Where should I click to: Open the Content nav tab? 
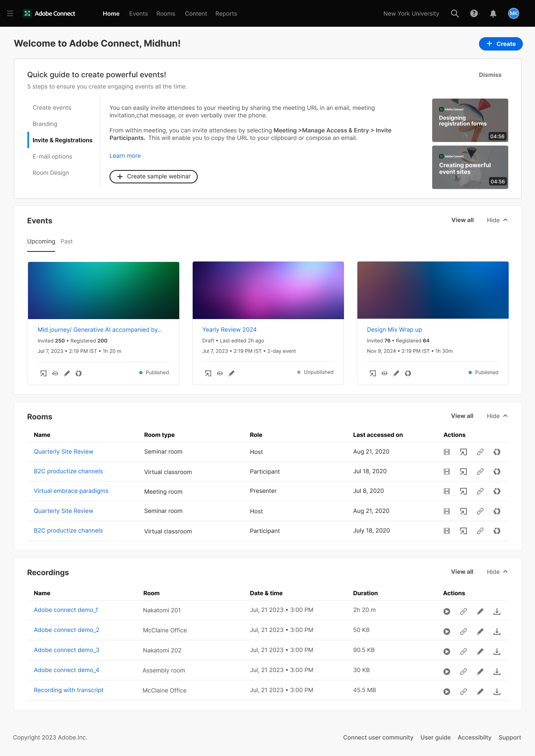196,13
